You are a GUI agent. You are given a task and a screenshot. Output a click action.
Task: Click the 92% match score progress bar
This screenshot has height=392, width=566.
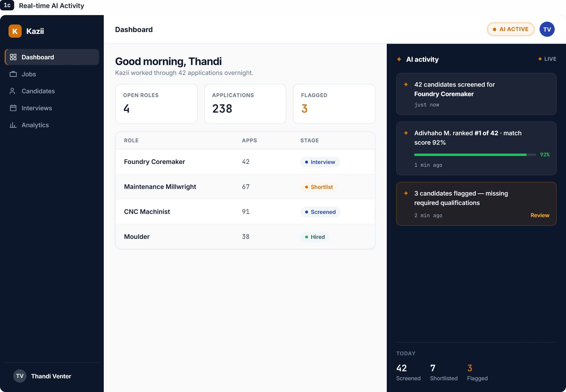coord(475,155)
